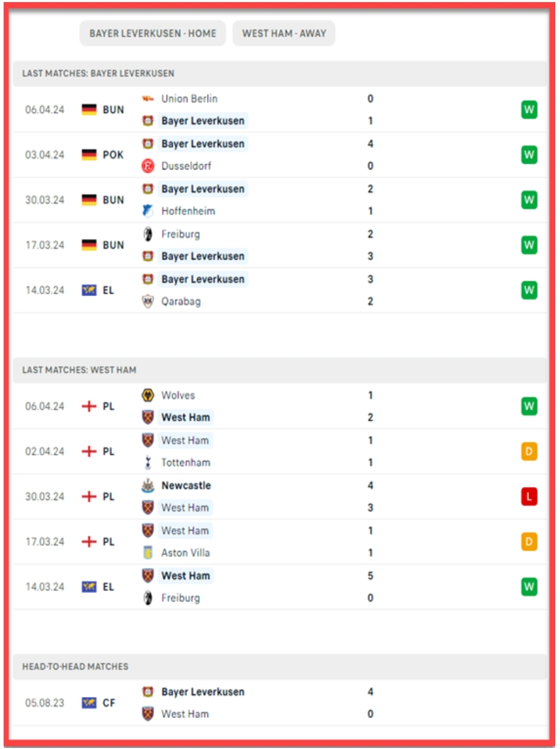This screenshot has width=560, height=749.
Task: Click the D badge for Tottenham match
Action: click(529, 451)
